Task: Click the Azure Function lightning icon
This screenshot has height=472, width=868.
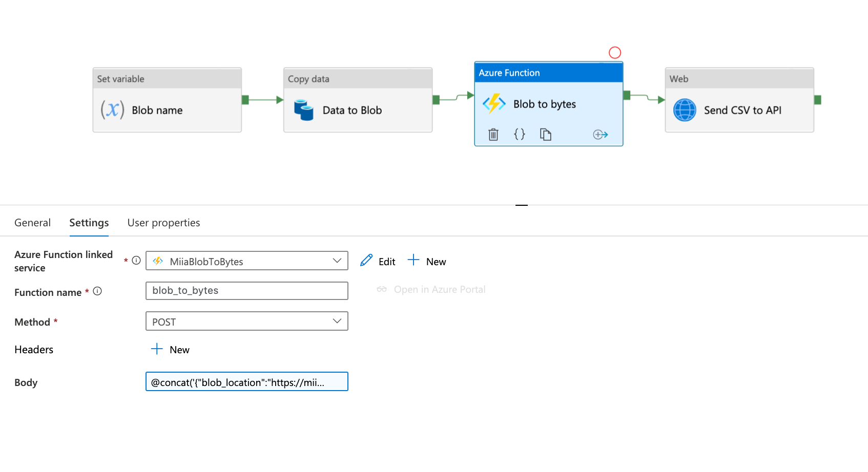Action: [x=494, y=104]
